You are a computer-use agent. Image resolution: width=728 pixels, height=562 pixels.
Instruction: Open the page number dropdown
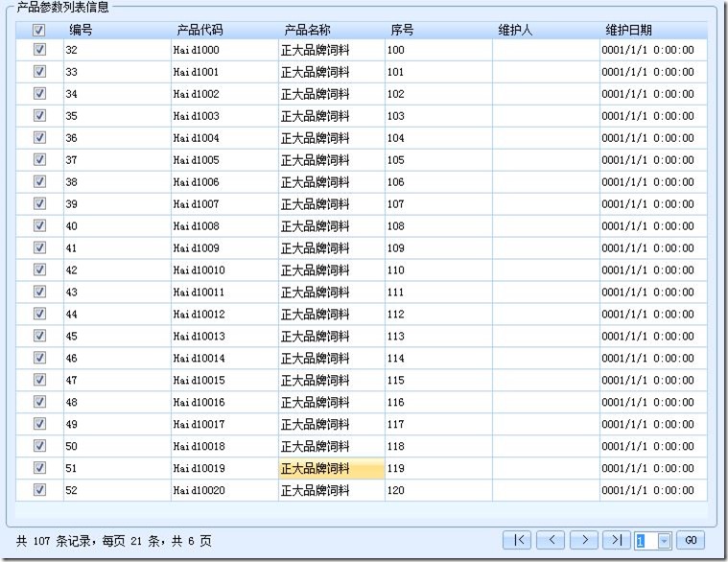[665, 541]
